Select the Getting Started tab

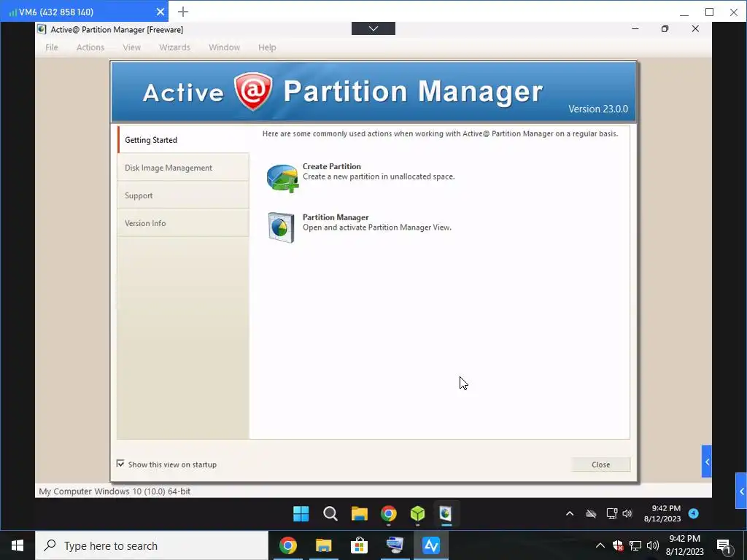pyautogui.click(x=183, y=139)
